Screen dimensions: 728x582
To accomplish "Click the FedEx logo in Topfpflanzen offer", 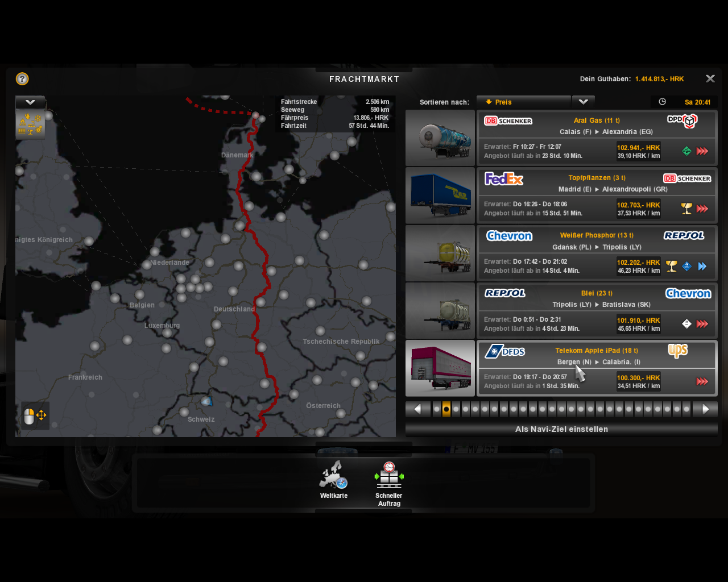I will 504,178.
